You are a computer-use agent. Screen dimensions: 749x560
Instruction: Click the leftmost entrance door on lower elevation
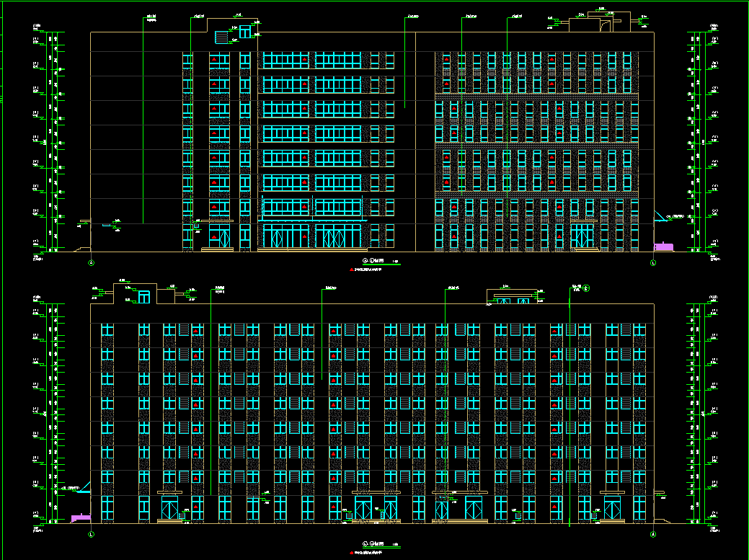[x=170, y=507]
